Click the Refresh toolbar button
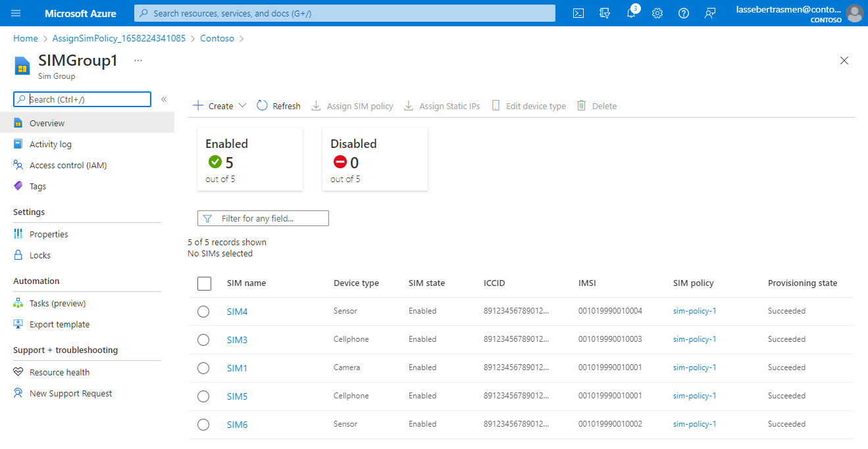The height and width of the screenshot is (449, 868). (x=278, y=106)
